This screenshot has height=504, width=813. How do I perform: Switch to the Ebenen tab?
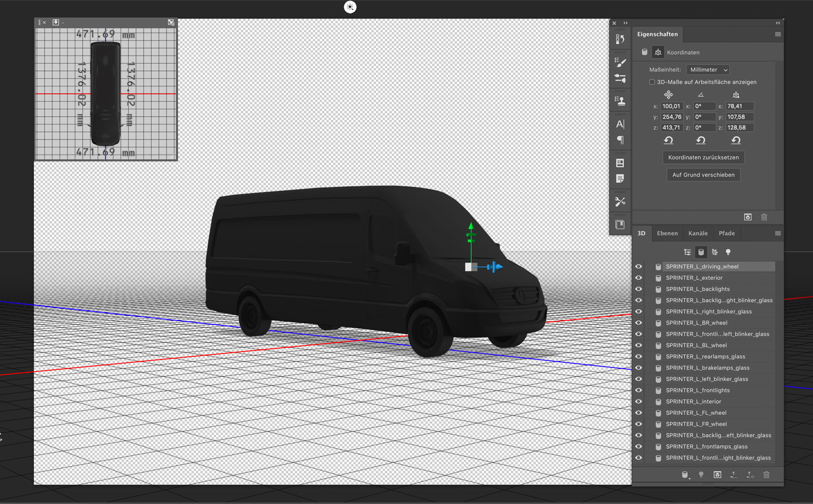(x=667, y=234)
